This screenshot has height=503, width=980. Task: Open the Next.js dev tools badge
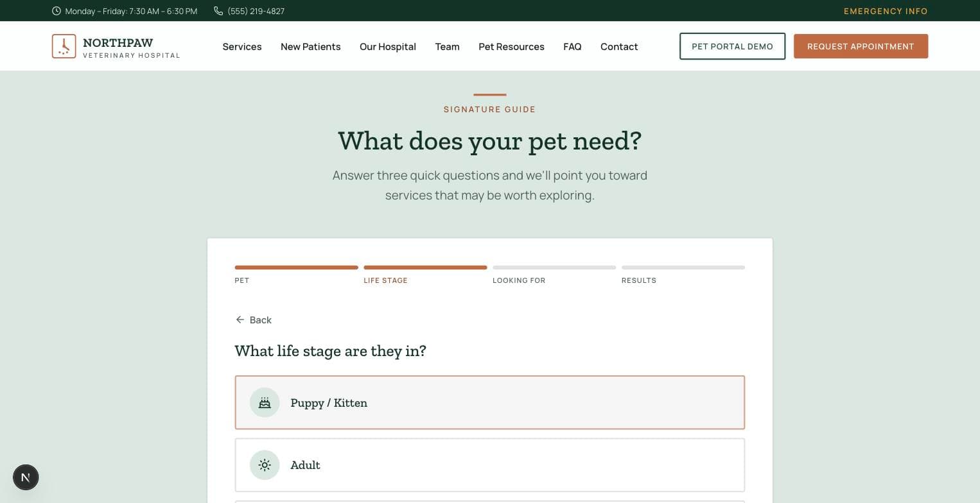(x=26, y=477)
